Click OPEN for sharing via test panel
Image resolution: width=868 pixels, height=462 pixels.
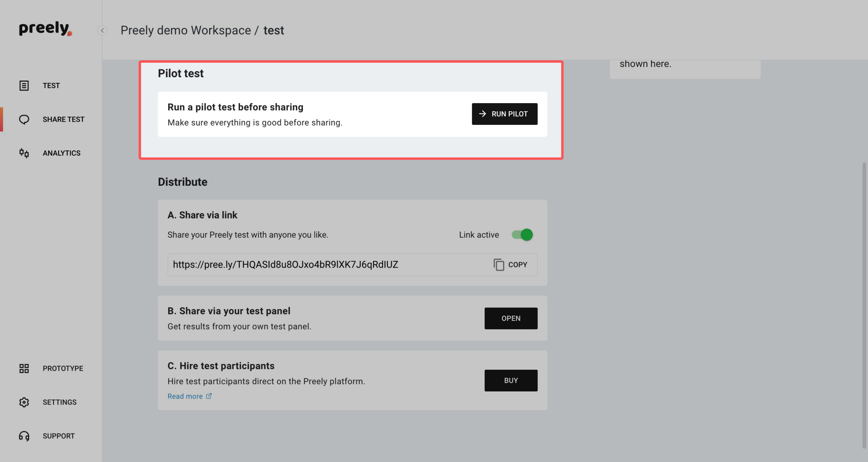511,319
